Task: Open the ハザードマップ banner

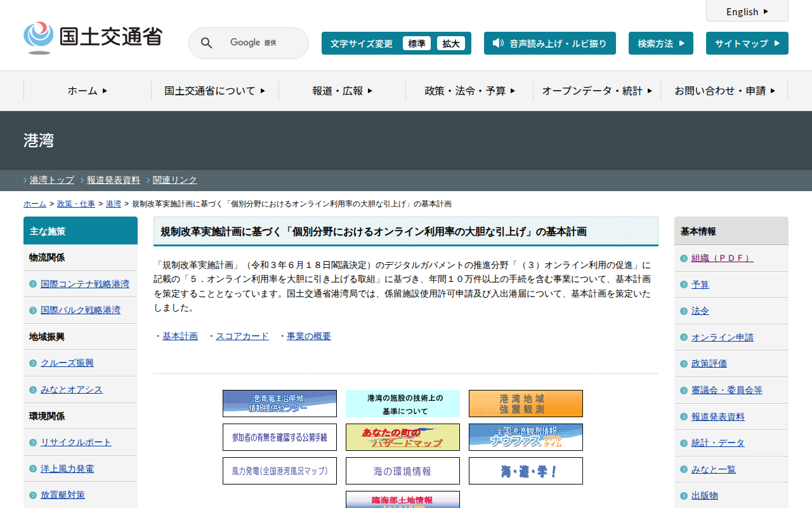Action: click(x=402, y=437)
